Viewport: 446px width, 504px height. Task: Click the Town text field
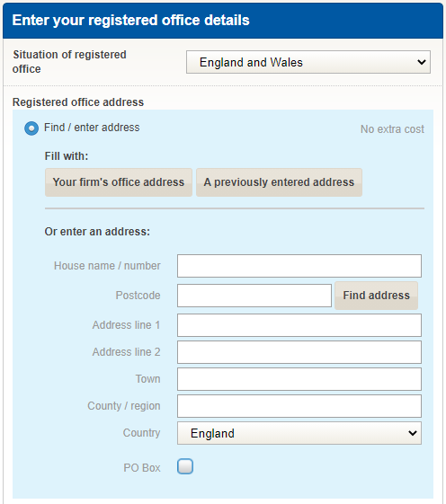pyautogui.click(x=299, y=379)
